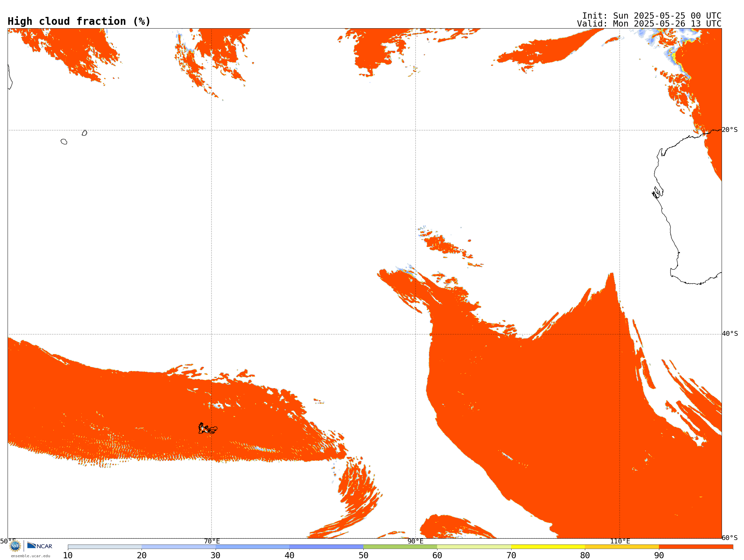Image resolution: width=744 pixels, height=560 pixels.
Task: Click the Shark Bay coastline of Western Australia
Action: click(658, 192)
